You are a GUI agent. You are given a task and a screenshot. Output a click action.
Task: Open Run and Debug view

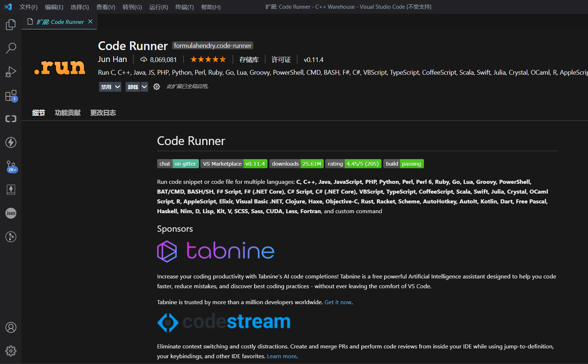coord(11,72)
